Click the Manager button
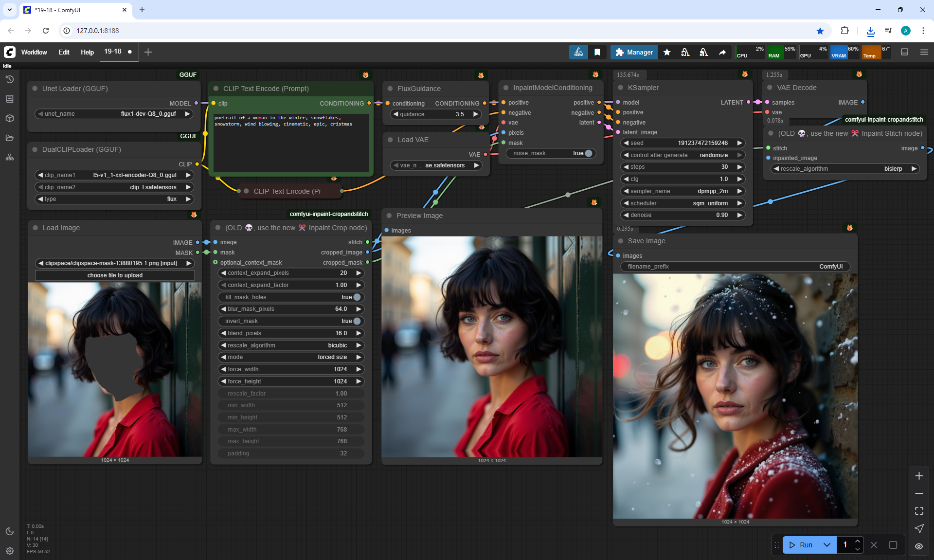The image size is (934, 560). point(634,52)
